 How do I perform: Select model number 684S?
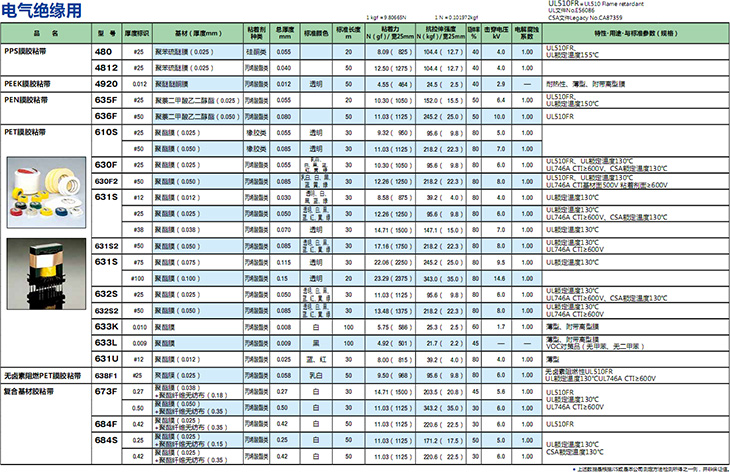pyautogui.click(x=106, y=440)
